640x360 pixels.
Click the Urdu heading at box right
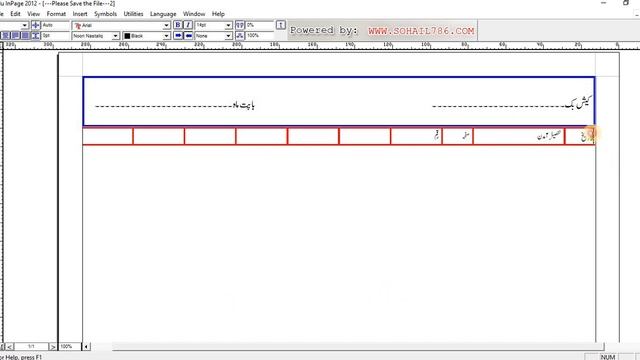coord(578,103)
